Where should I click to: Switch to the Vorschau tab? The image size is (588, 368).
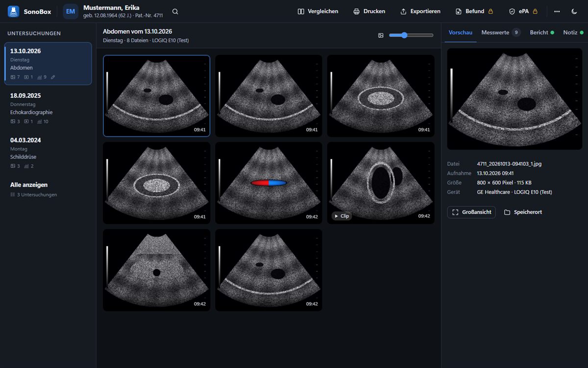tap(461, 32)
